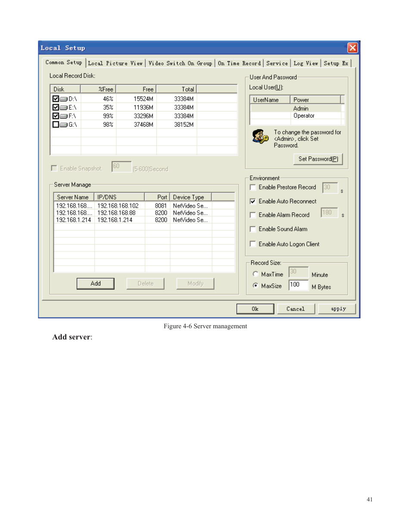411x532 pixels.
Task: Select the Operator user row
Action: 296,115
